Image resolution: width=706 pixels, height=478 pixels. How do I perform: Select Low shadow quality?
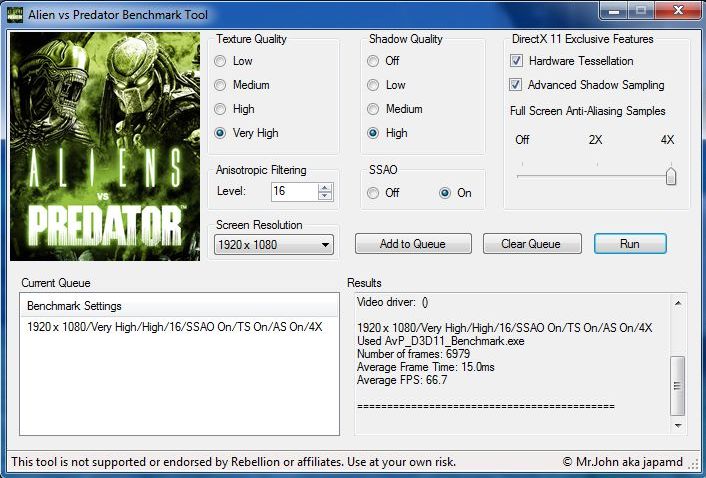[373, 85]
